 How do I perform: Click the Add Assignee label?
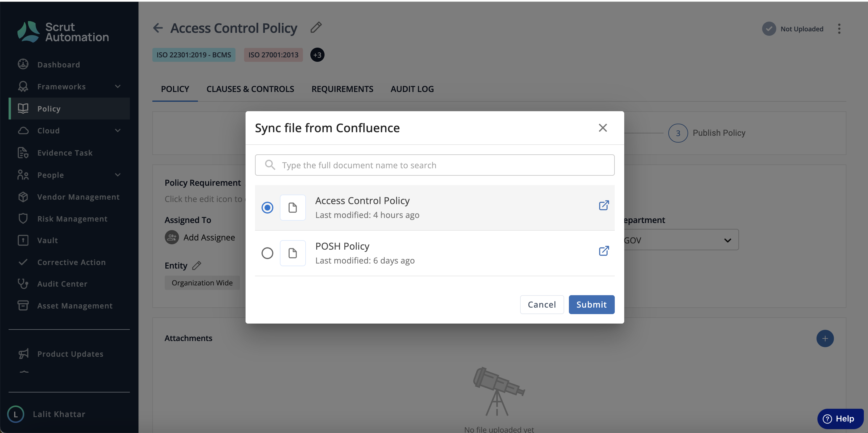pyautogui.click(x=209, y=237)
